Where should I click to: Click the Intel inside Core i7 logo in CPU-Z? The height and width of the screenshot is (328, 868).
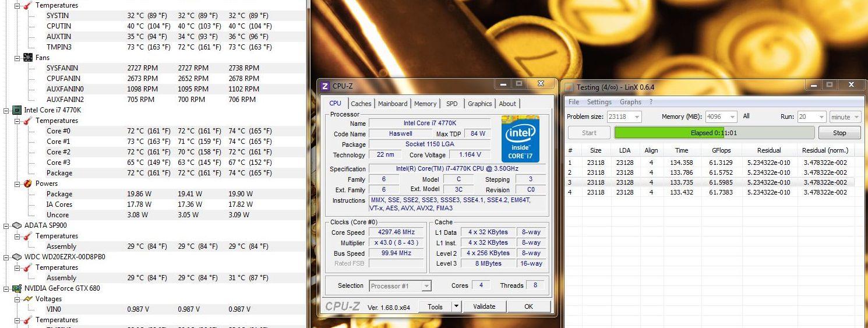tap(520, 139)
